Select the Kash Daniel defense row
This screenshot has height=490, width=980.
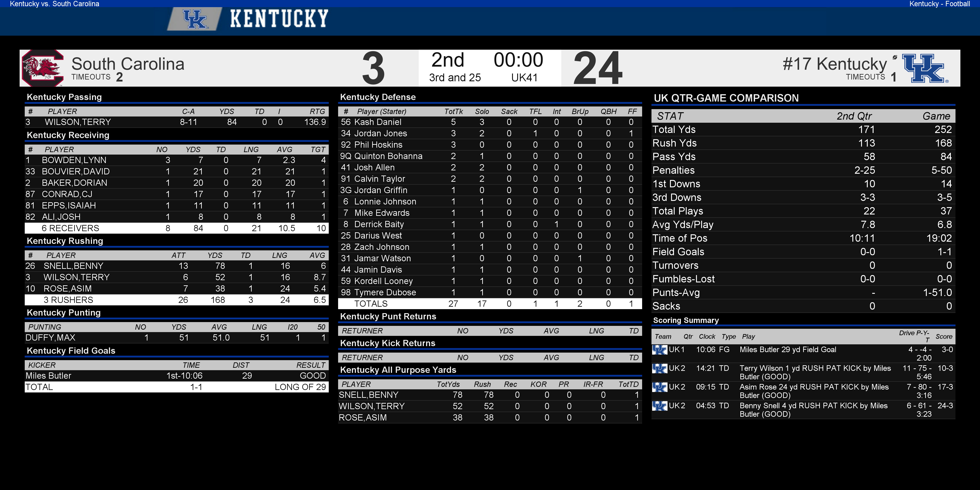pos(490,122)
